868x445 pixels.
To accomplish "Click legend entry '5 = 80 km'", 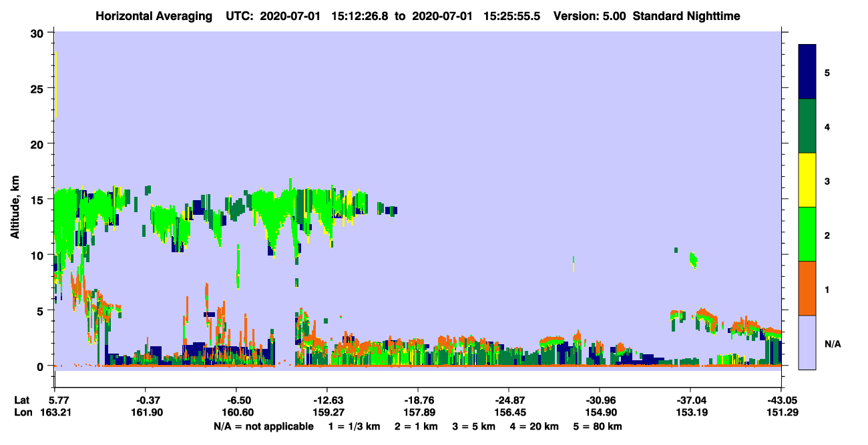I will (598, 426).
